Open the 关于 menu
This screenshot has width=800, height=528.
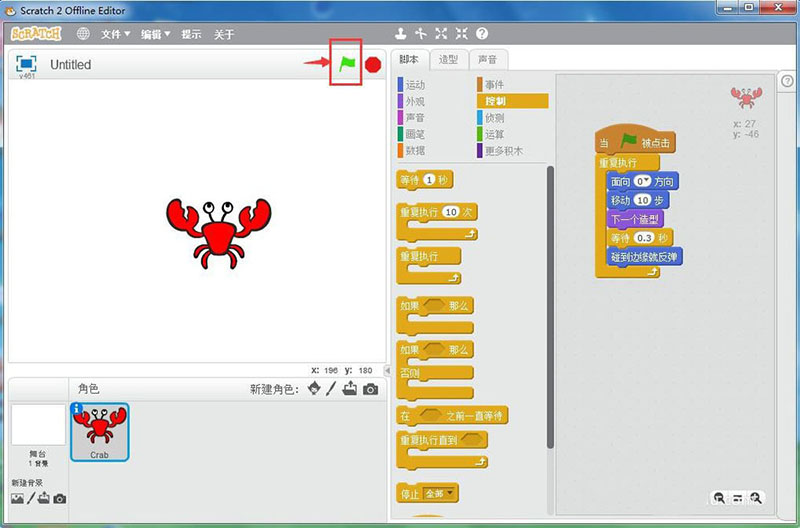click(x=224, y=34)
